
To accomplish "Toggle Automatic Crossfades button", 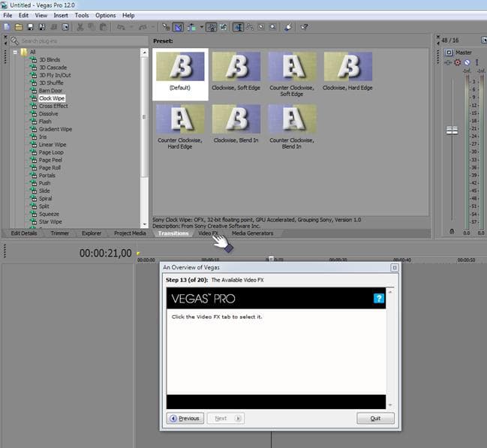I will [x=179, y=27].
